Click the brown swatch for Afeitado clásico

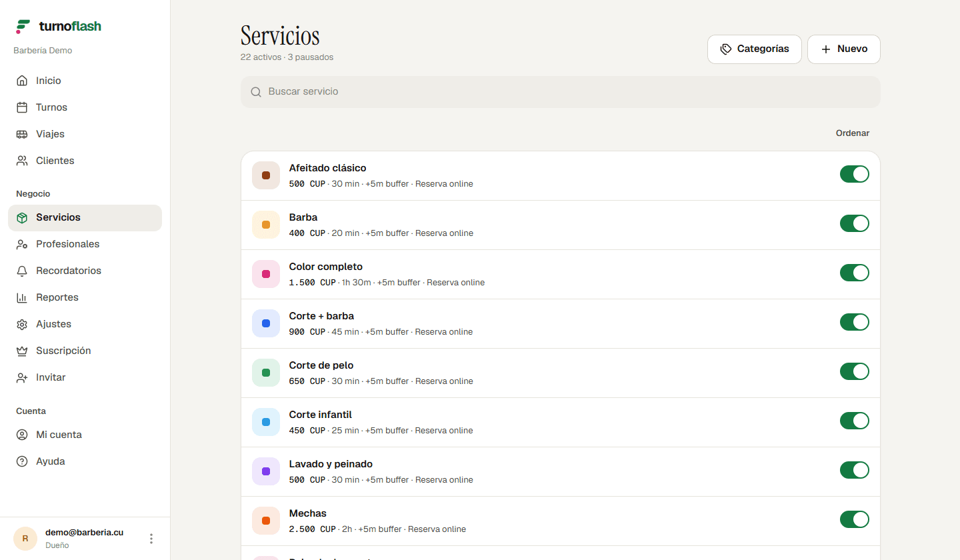[266, 175]
